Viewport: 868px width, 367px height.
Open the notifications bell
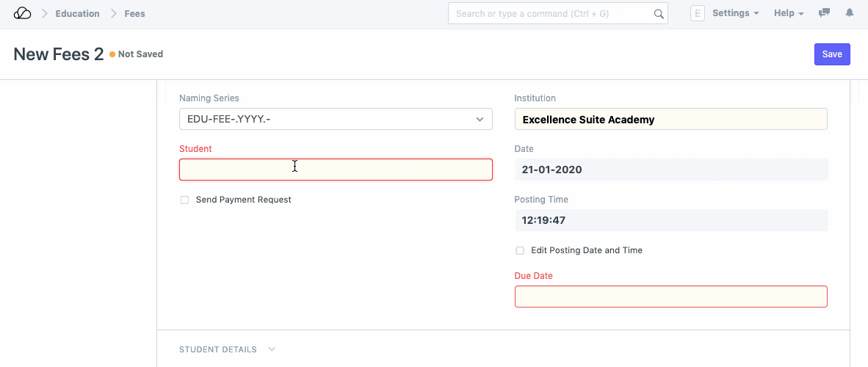click(850, 13)
